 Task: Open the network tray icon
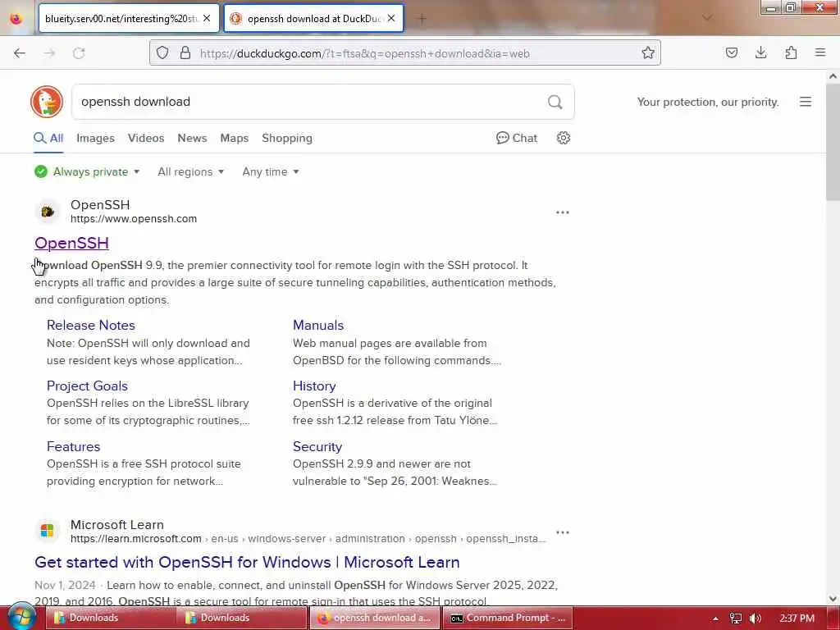736,619
